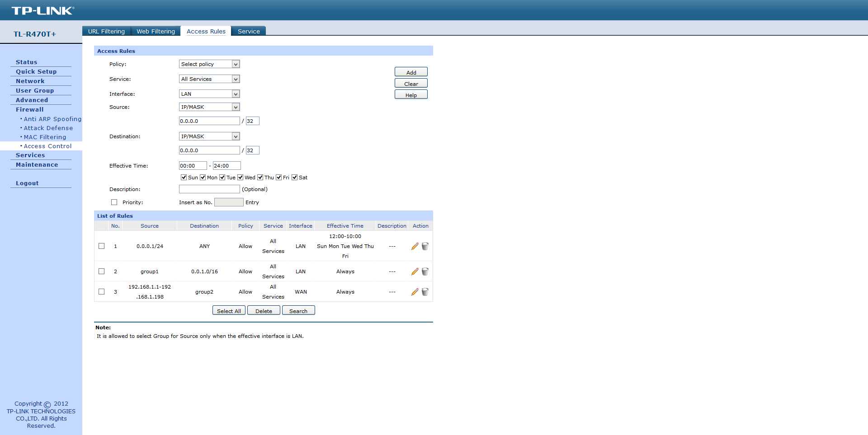
Task: Delete rule 2 using the trash icon
Action: [425, 271]
